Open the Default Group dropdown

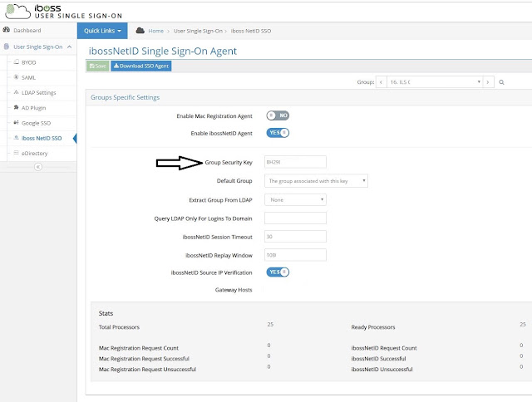point(316,181)
